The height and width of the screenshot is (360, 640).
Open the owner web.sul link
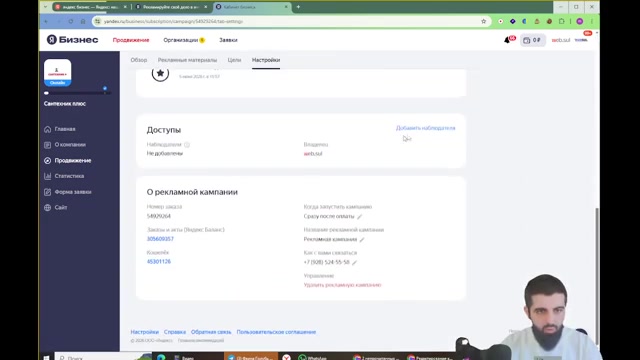313,153
